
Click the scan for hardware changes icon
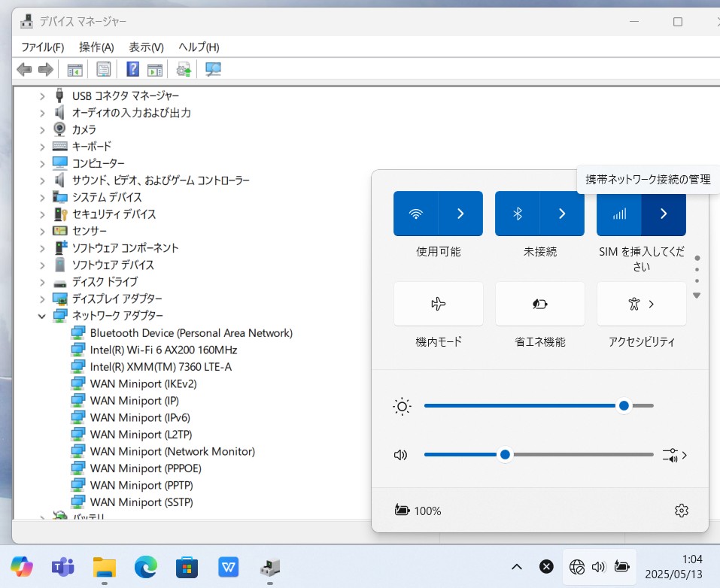pyautogui.click(x=213, y=69)
